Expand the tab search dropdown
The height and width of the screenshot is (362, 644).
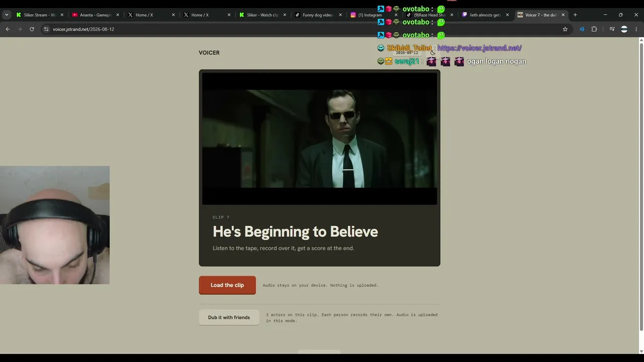[7, 15]
